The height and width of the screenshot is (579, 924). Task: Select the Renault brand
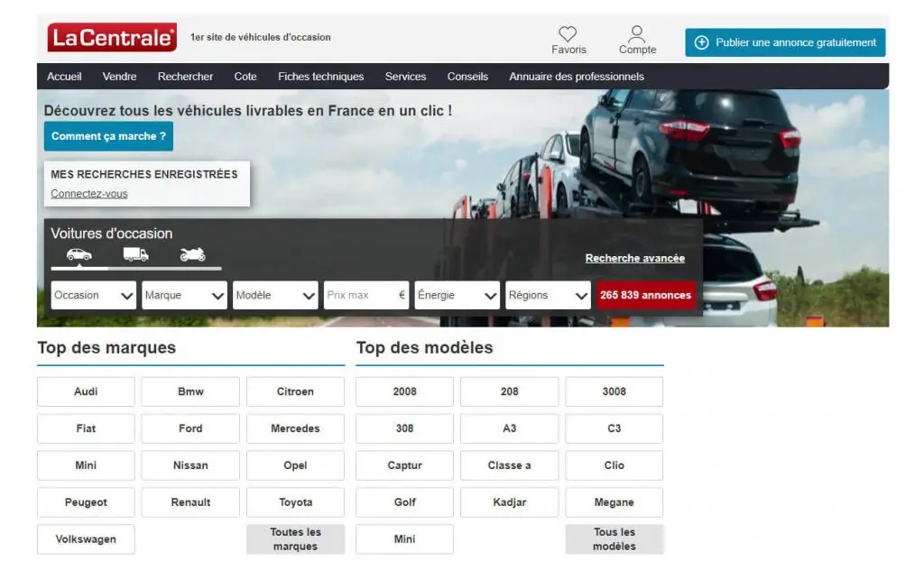click(x=190, y=502)
